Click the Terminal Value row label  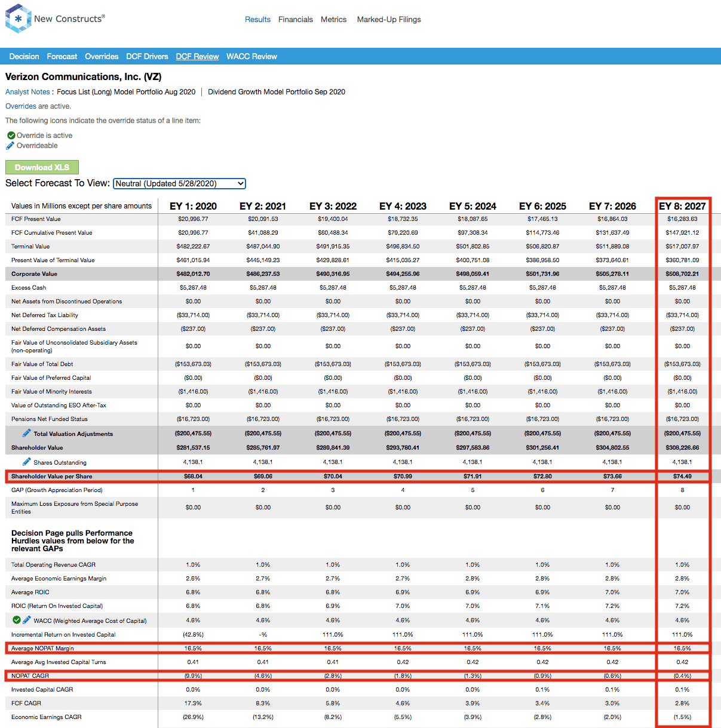click(30, 247)
